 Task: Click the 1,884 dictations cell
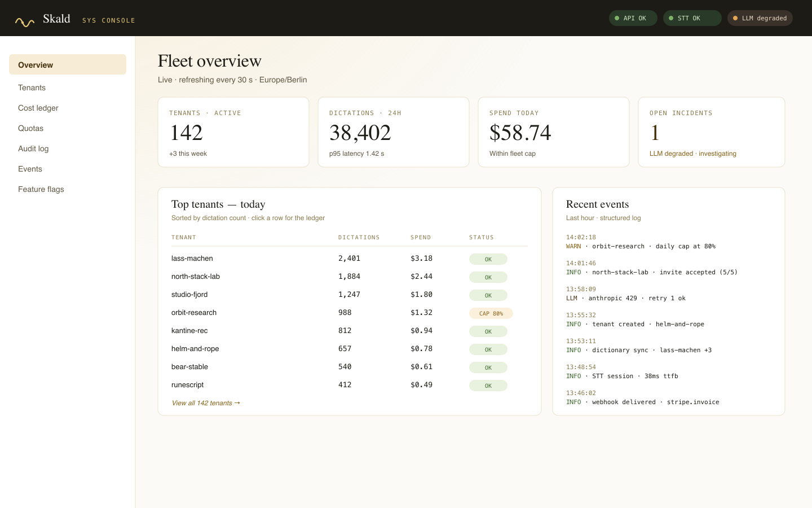[349, 277]
